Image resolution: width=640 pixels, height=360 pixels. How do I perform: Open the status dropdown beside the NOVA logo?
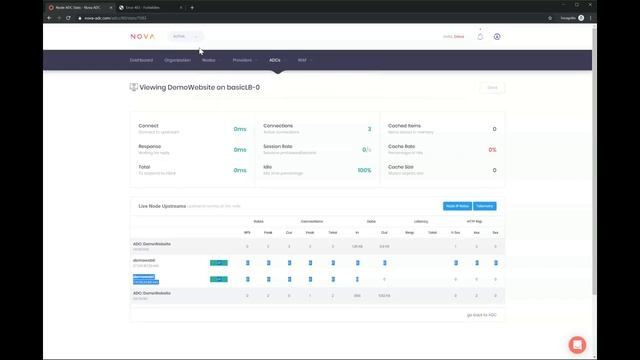point(185,36)
